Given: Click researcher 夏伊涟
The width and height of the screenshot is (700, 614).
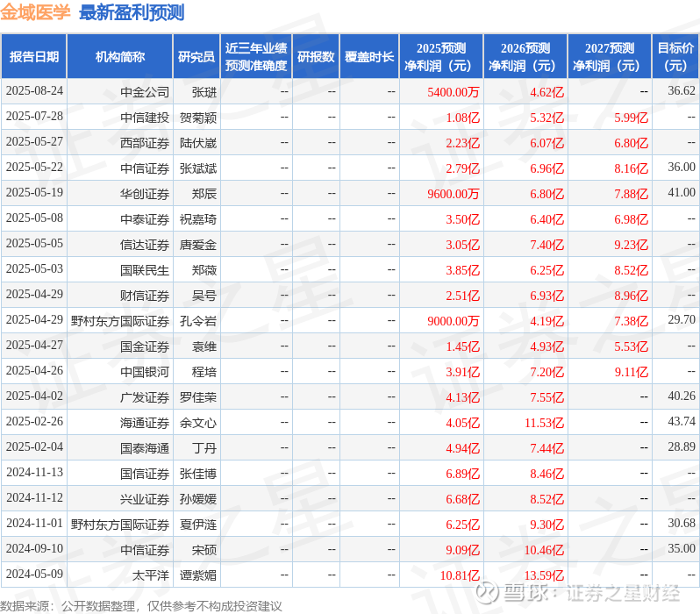Looking at the screenshot, I should coord(198,525).
